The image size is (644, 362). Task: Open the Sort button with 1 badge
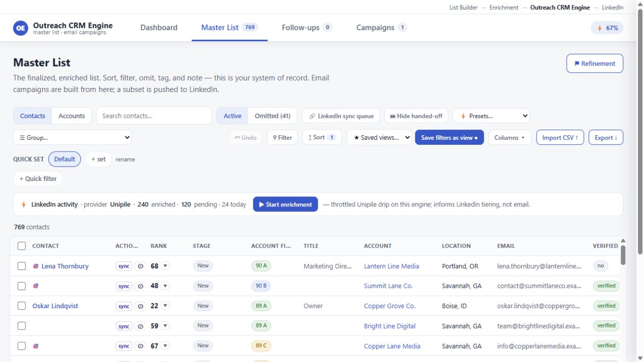click(x=322, y=137)
